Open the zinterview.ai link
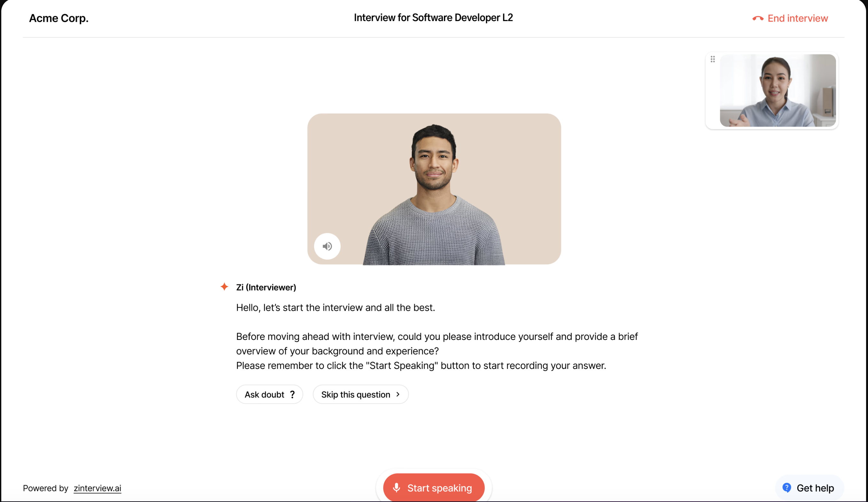The width and height of the screenshot is (868, 502). point(98,488)
